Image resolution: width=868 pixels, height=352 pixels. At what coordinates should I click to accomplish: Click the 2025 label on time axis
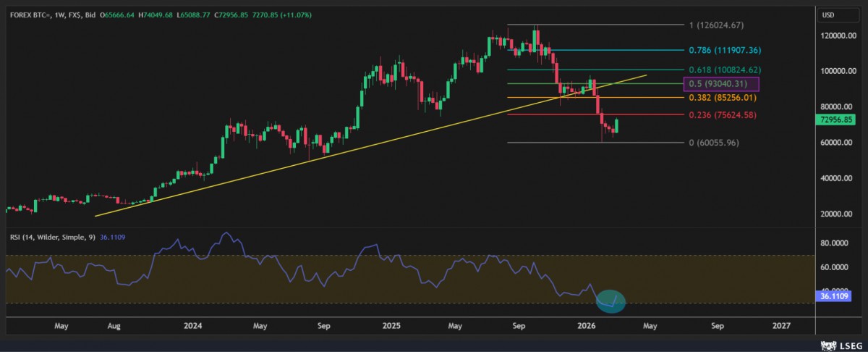pyautogui.click(x=391, y=327)
